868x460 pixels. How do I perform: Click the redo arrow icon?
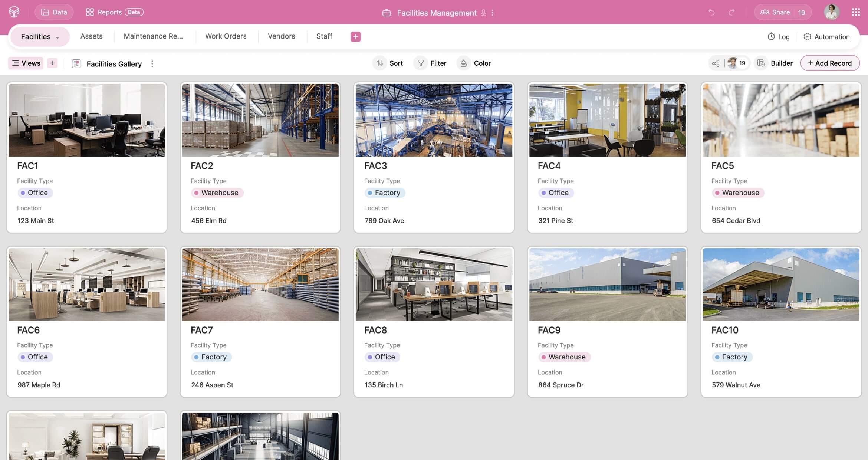click(x=731, y=12)
